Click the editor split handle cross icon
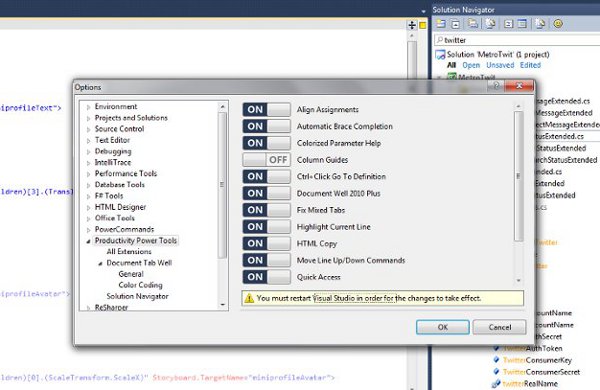600x390 pixels. coord(412,25)
